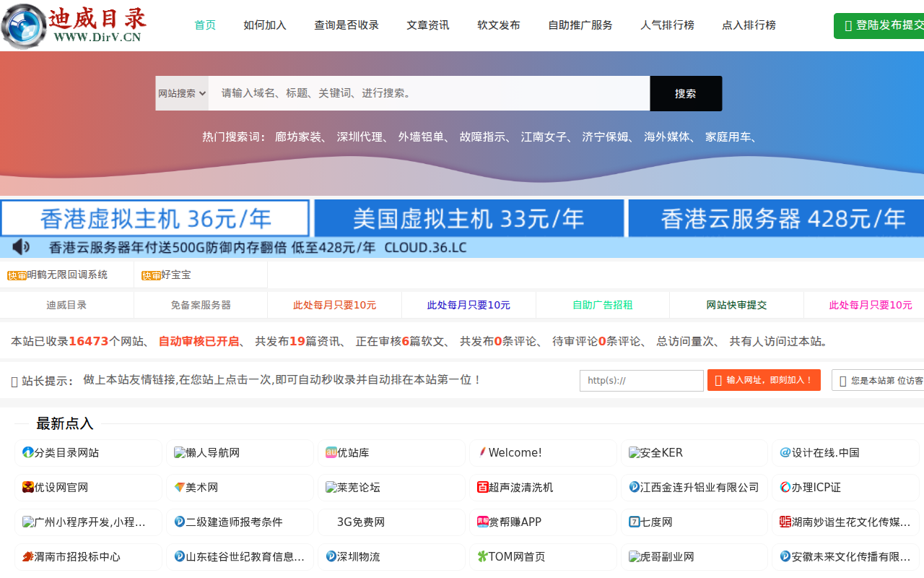
Task: Click the speaker announcement icon
Action: 21,248
